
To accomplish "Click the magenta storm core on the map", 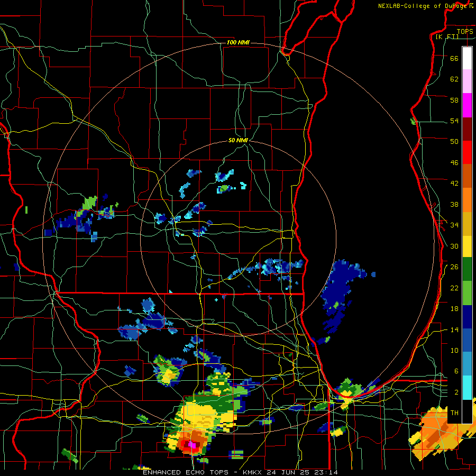I will [x=193, y=444].
